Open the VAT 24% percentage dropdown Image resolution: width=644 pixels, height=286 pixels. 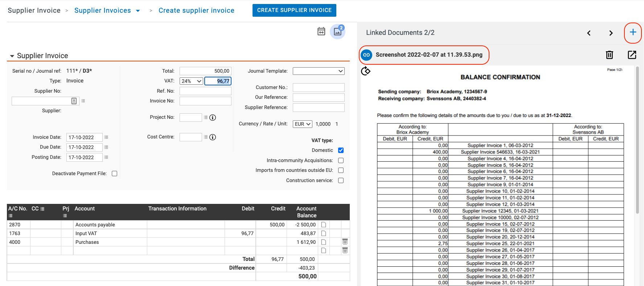(191, 81)
